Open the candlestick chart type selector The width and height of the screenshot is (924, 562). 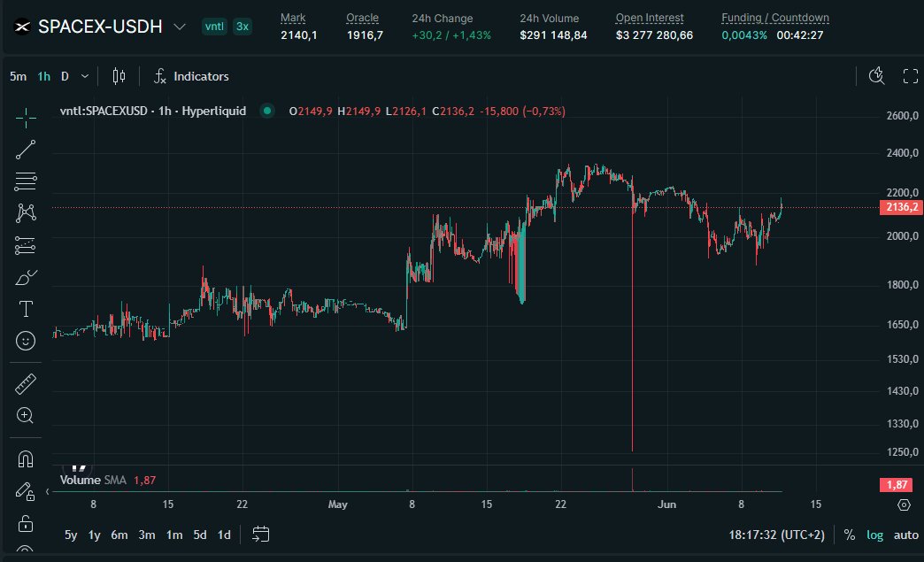pos(119,76)
